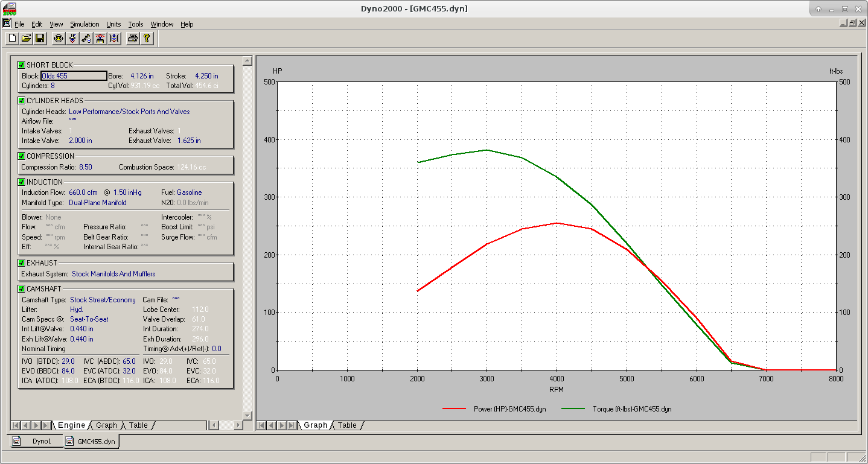Click the Dyno1 document tab icon

point(17,441)
